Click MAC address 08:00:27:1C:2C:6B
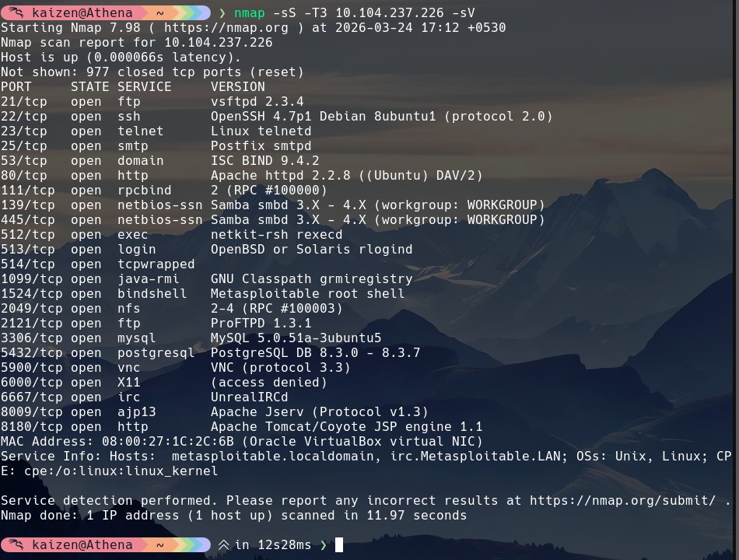The width and height of the screenshot is (739, 560). (x=168, y=441)
